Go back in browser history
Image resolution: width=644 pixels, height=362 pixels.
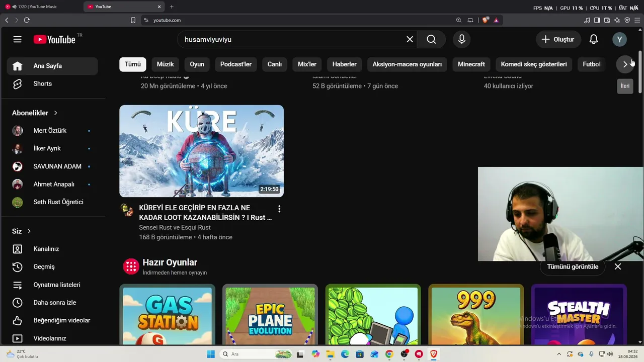[7, 20]
